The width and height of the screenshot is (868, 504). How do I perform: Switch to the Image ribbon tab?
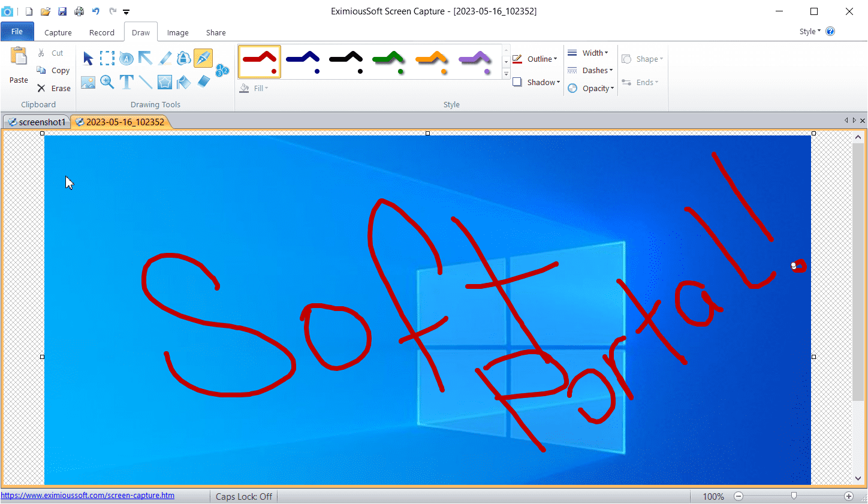[177, 32]
